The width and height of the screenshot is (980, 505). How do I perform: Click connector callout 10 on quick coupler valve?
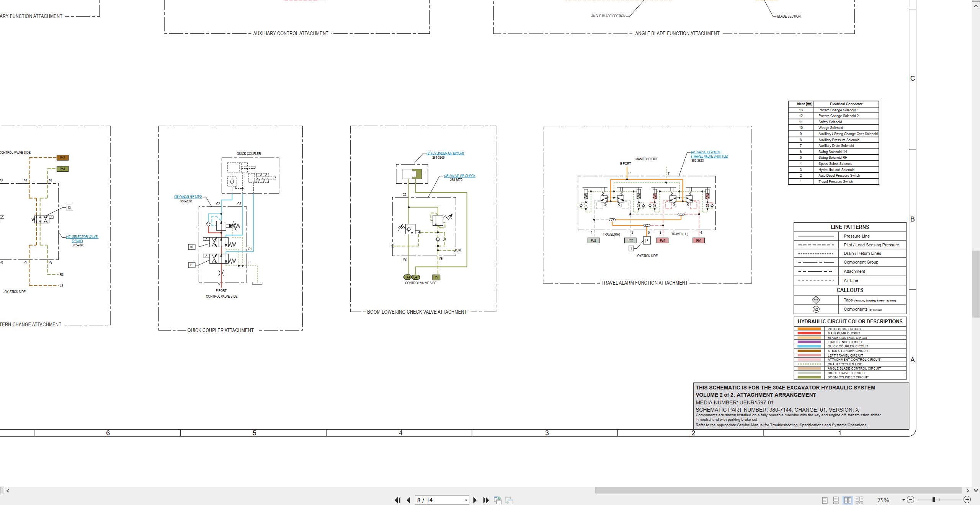pos(191,247)
